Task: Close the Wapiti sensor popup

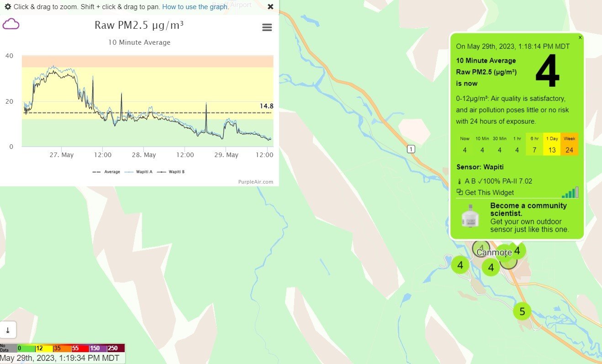Action: coord(581,37)
